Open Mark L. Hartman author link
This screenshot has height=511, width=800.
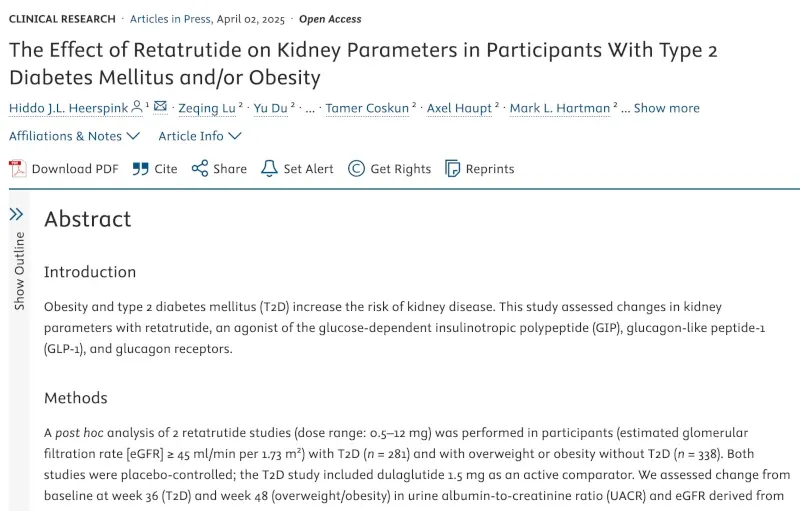tap(560, 108)
